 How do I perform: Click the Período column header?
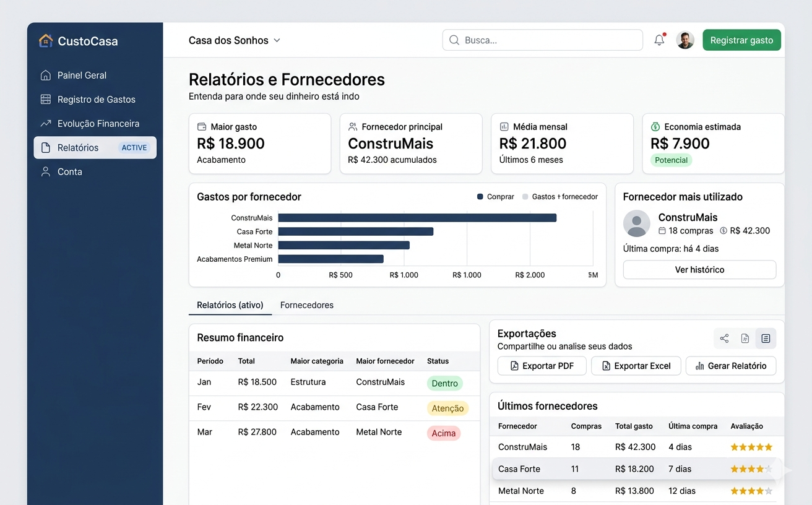coord(210,361)
